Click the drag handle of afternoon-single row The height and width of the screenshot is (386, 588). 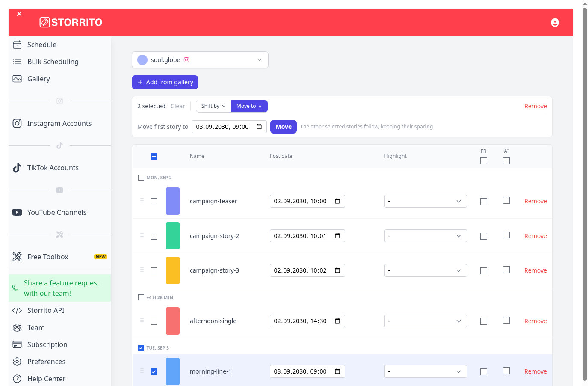tap(142, 320)
